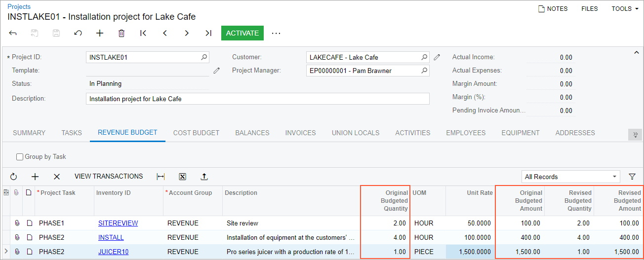Export grid to Excel icon
This screenshot has height=260, width=644.
(x=182, y=177)
